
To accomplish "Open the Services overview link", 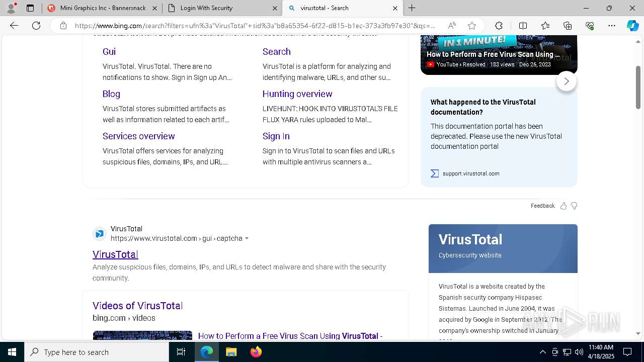I will (x=139, y=136).
